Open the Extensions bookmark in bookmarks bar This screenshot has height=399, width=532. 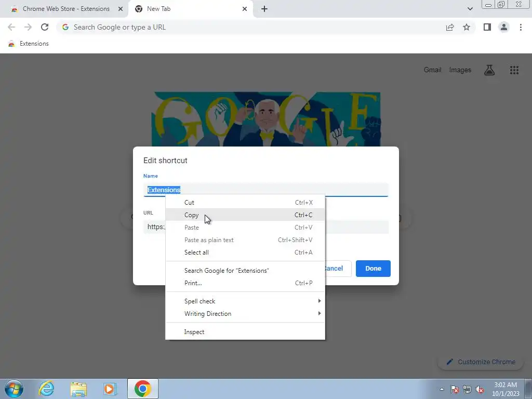pyautogui.click(x=29, y=44)
